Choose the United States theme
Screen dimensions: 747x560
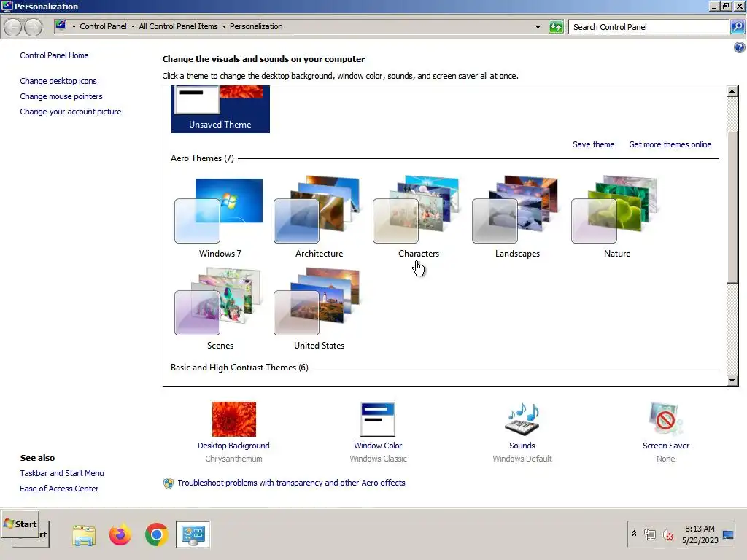319,309
